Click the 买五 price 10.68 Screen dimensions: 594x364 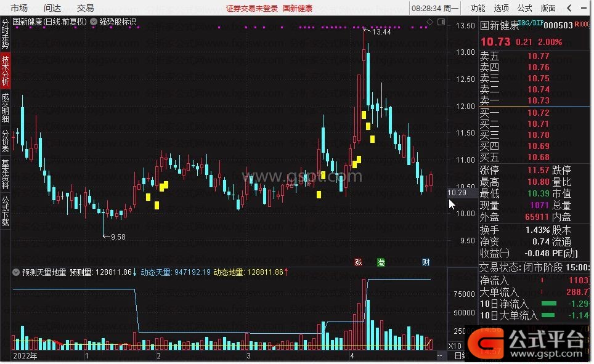(x=539, y=157)
